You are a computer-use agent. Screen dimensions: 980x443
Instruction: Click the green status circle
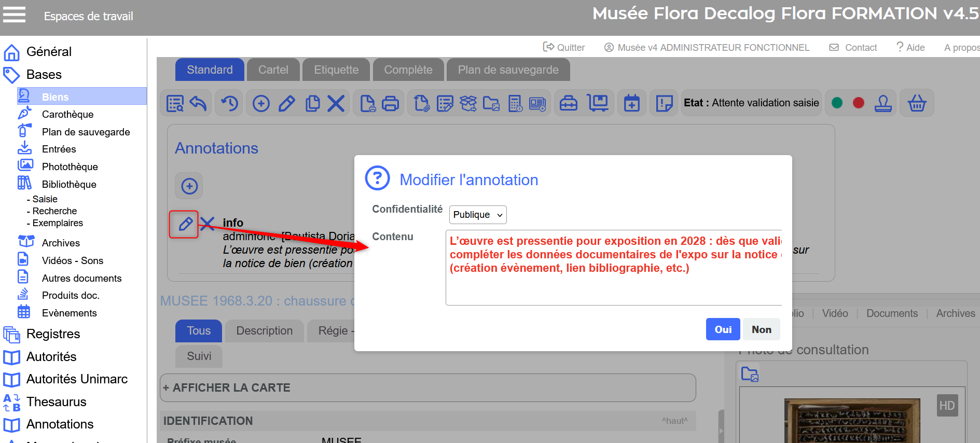(837, 103)
